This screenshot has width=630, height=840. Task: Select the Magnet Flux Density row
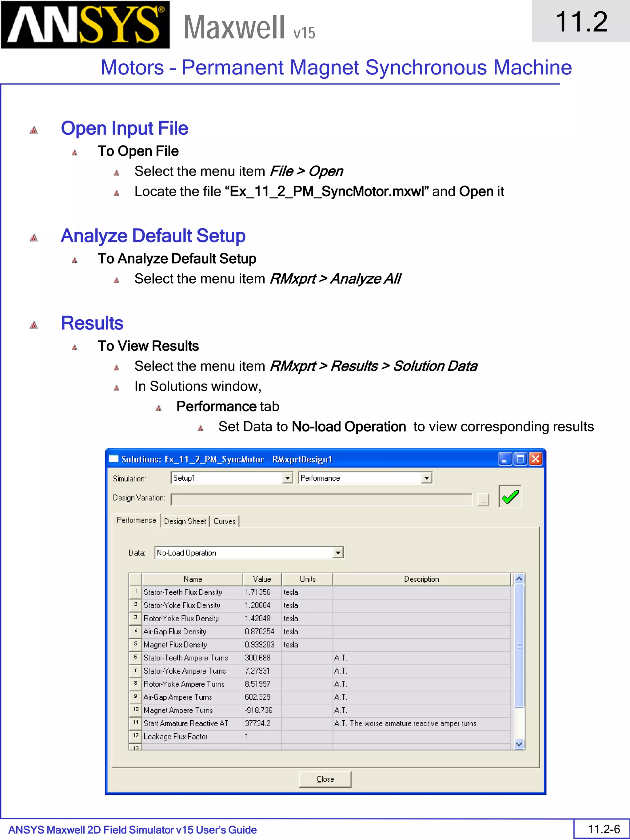(320, 644)
